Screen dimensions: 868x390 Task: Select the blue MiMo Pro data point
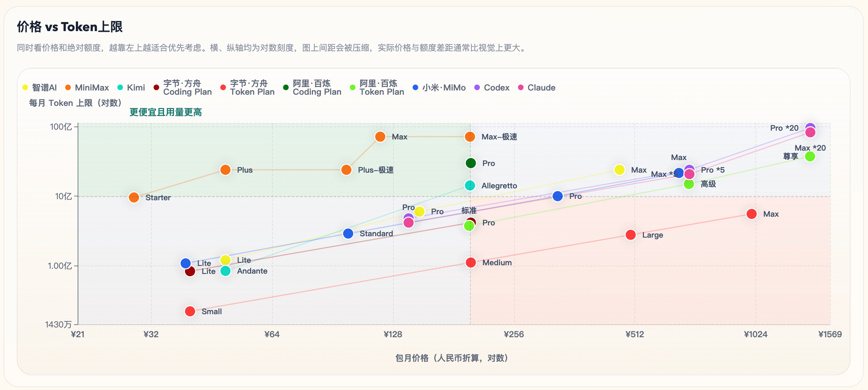click(557, 196)
